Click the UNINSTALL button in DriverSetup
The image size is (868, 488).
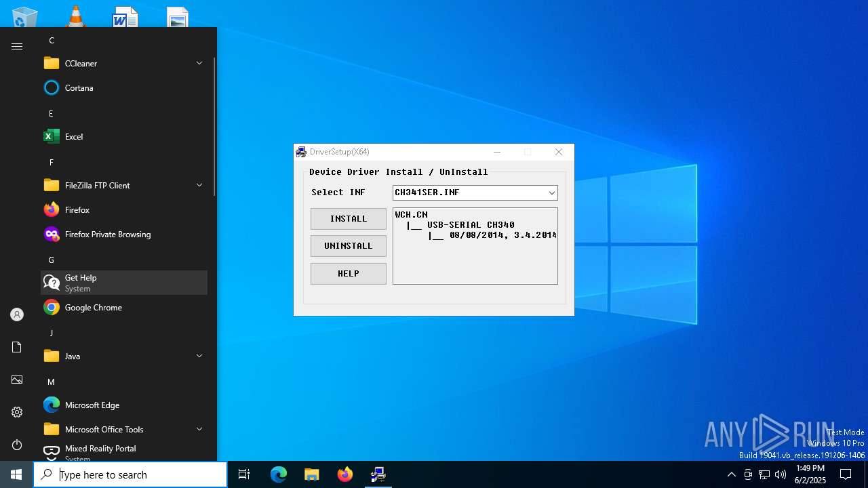[x=348, y=246]
